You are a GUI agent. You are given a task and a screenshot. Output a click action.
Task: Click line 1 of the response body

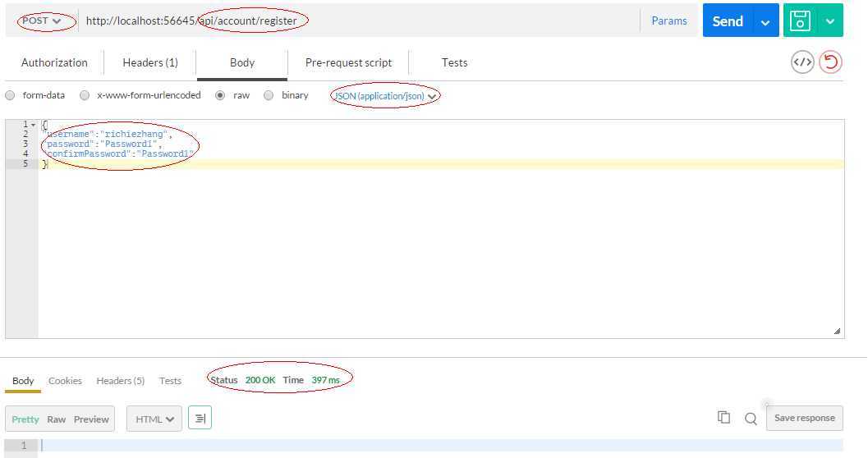pos(441,445)
